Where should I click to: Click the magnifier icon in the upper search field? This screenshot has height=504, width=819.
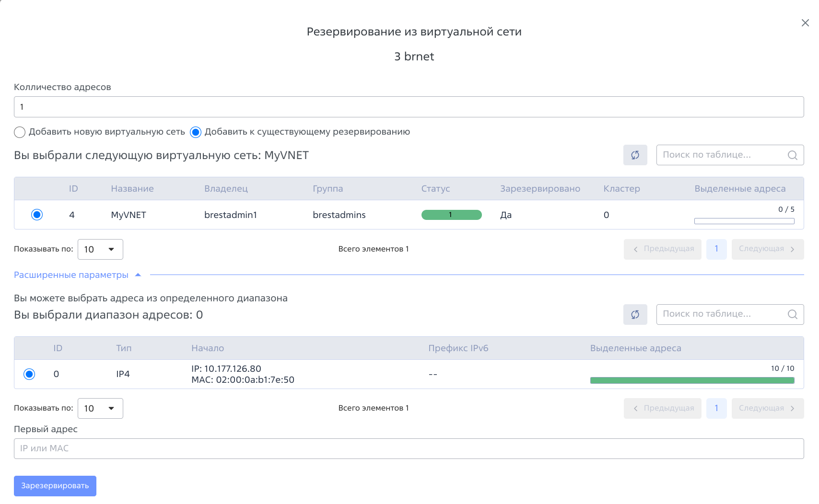pyautogui.click(x=792, y=155)
